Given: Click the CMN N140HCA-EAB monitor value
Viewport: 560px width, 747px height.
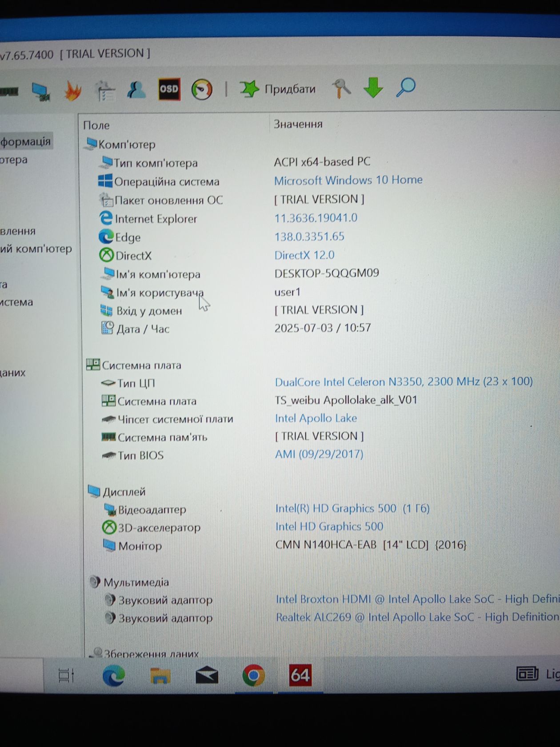Looking at the screenshot, I should click(371, 545).
